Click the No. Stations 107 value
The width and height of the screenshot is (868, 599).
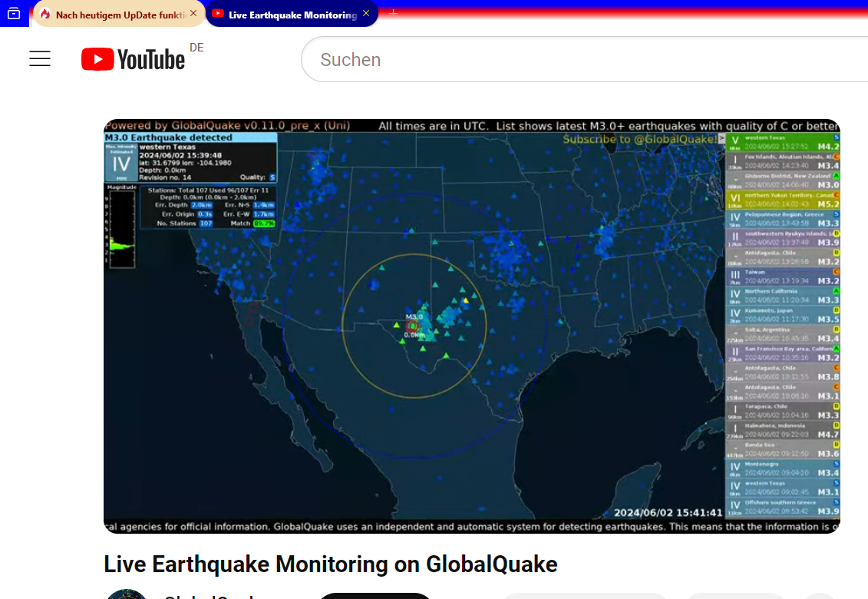click(x=206, y=223)
